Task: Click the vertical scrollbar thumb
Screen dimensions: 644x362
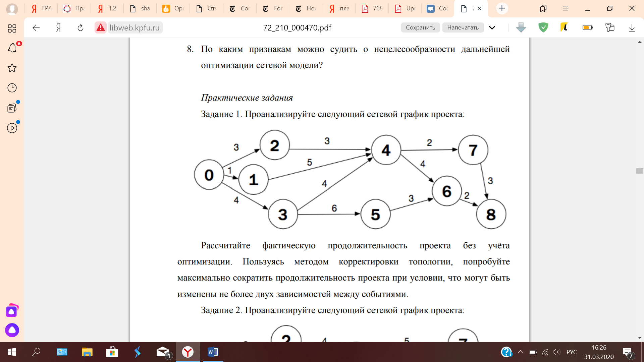Action: pyautogui.click(x=639, y=171)
